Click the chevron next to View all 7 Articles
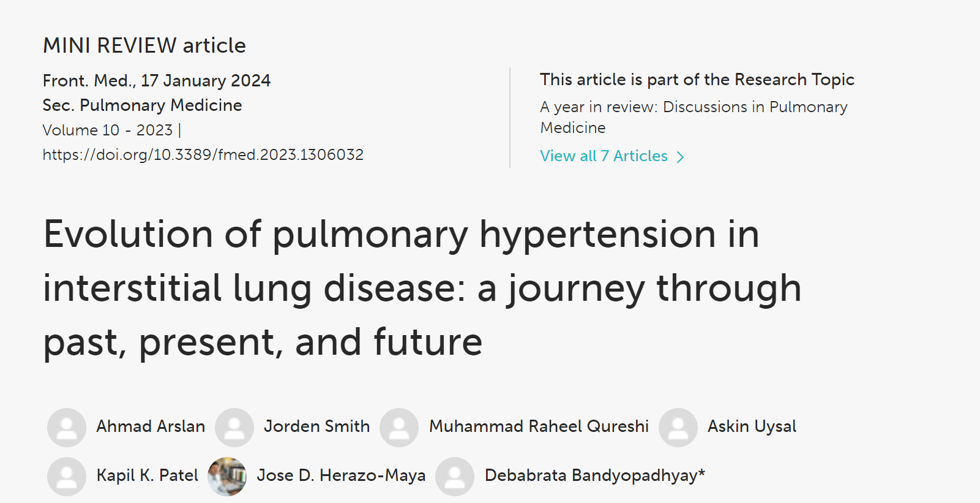 (680, 157)
